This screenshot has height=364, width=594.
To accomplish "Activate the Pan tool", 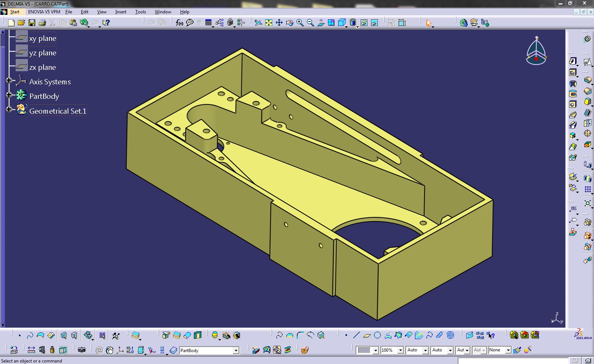I will click(279, 23).
